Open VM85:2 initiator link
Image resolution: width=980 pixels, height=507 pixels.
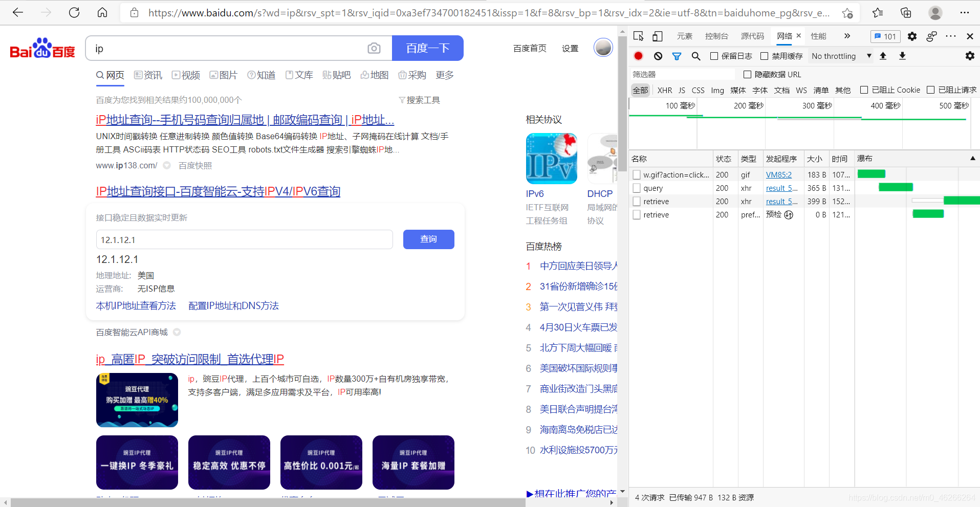[x=778, y=175]
